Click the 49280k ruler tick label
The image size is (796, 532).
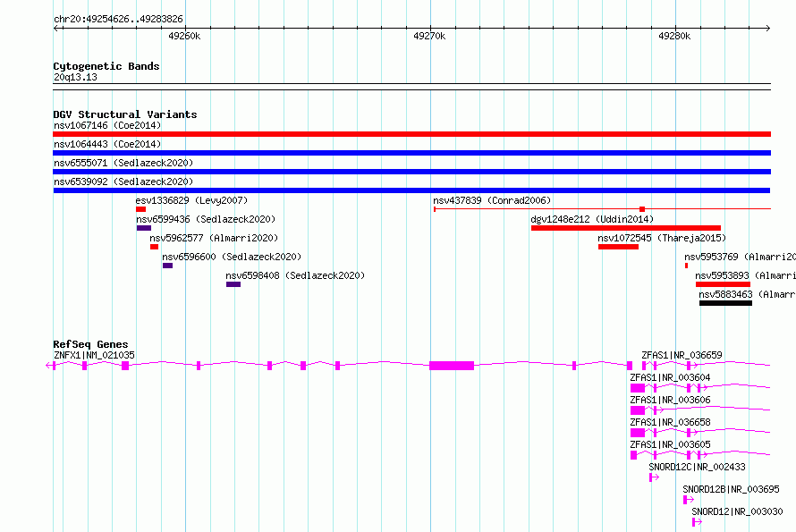click(x=674, y=36)
